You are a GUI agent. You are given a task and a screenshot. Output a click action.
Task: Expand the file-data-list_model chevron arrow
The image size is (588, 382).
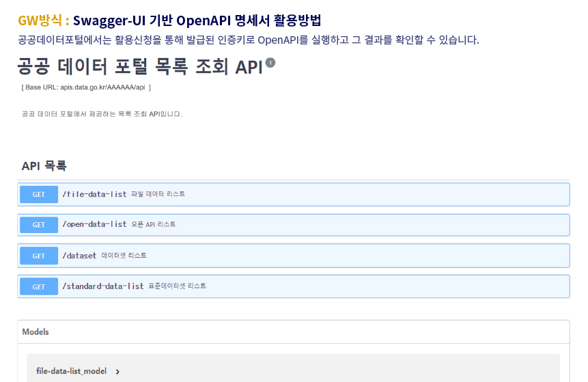(x=117, y=372)
